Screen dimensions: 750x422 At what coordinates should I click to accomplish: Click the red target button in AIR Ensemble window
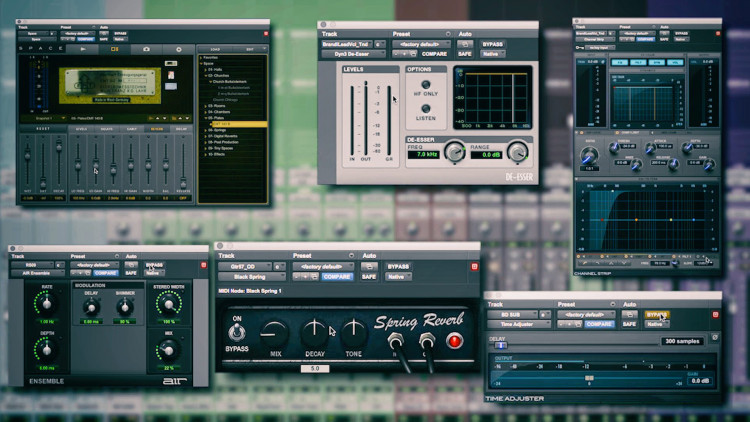203,265
